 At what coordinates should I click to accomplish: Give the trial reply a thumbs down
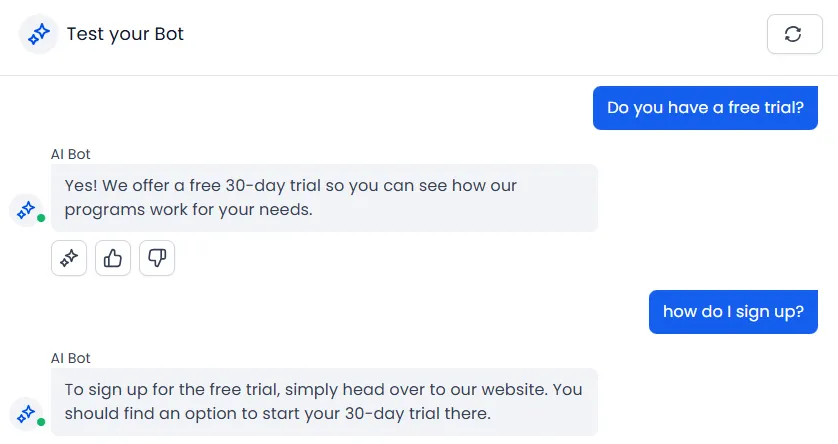pyautogui.click(x=157, y=258)
